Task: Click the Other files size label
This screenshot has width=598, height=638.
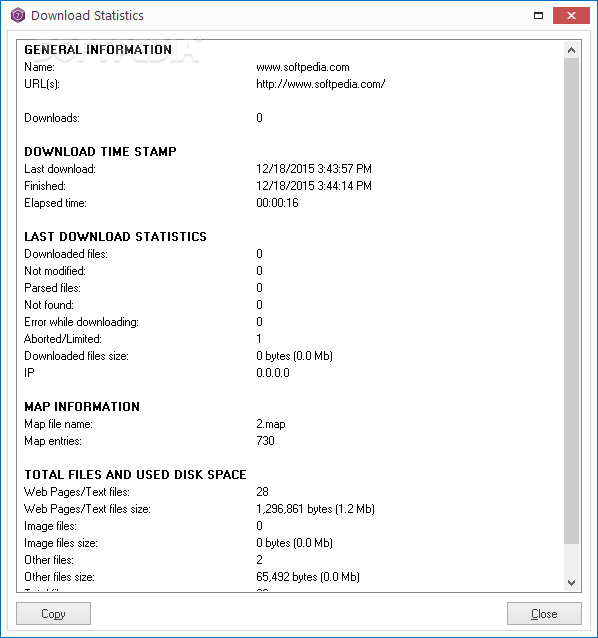Action: tap(59, 577)
